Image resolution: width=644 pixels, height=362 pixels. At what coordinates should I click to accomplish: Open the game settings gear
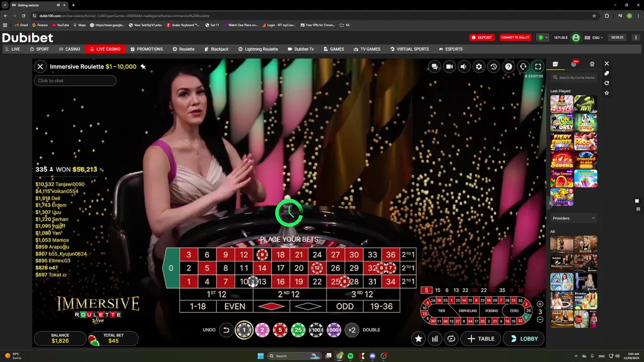(479, 66)
